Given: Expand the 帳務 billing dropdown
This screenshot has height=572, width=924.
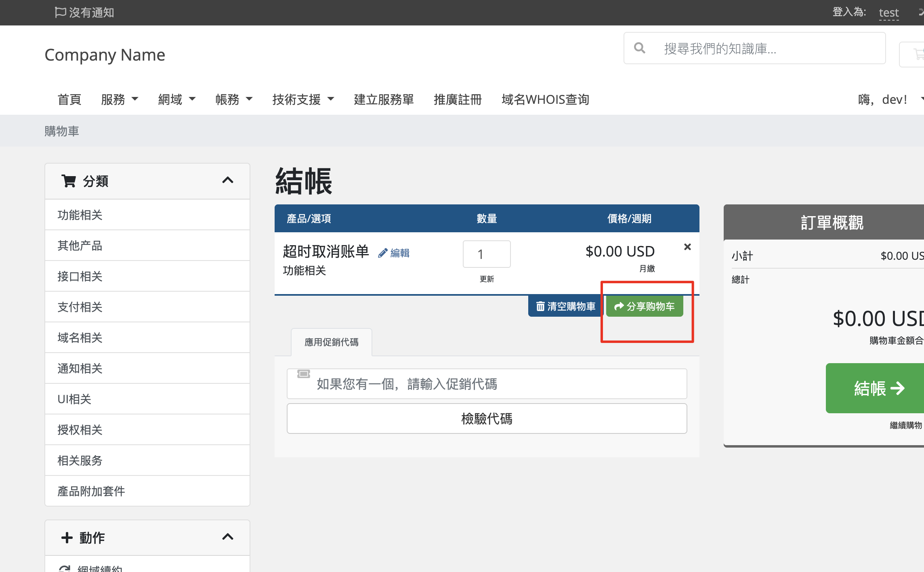Looking at the screenshot, I should (233, 99).
